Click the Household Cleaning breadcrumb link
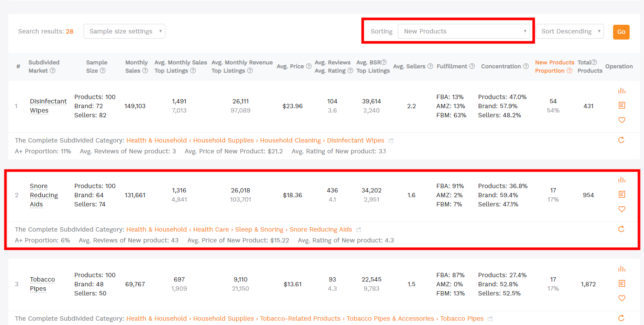The width and height of the screenshot is (644, 325). click(290, 140)
